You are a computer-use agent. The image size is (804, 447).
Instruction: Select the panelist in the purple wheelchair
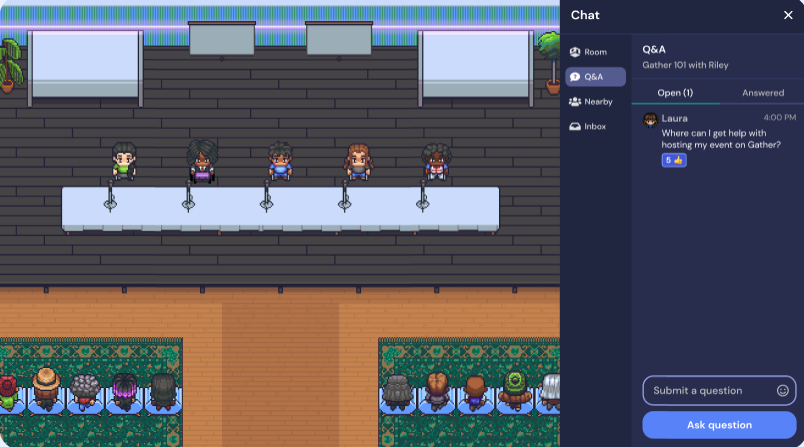(x=202, y=161)
